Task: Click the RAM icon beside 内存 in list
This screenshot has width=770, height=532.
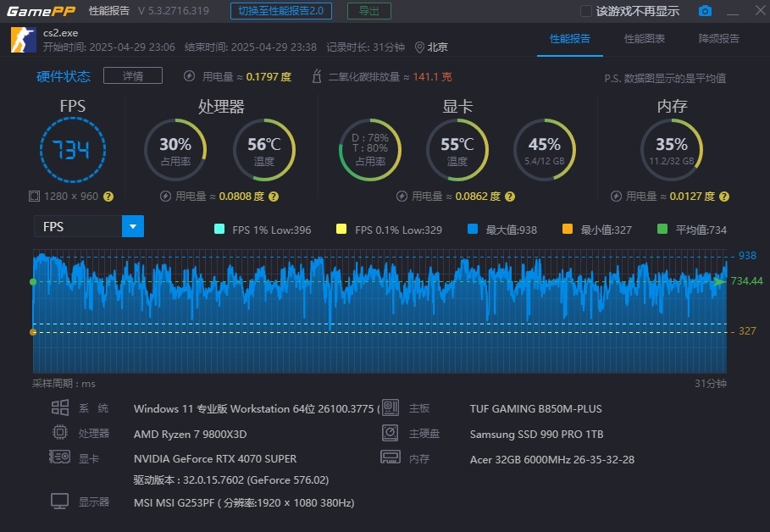Action: (391, 457)
